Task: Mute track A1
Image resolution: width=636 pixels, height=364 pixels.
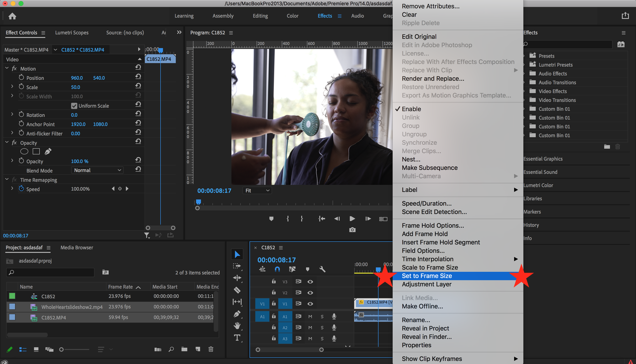Action: (310, 317)
